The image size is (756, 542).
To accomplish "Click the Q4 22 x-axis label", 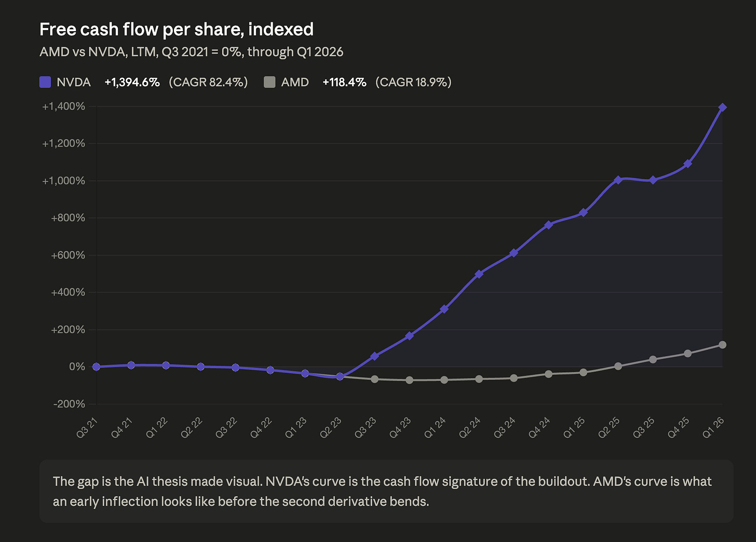I will pos(261,427).
